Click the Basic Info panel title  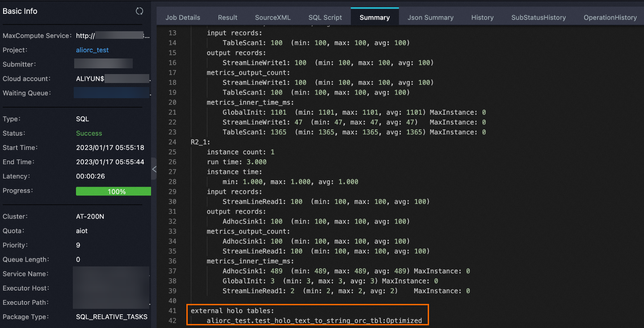[x=20, y=11]
